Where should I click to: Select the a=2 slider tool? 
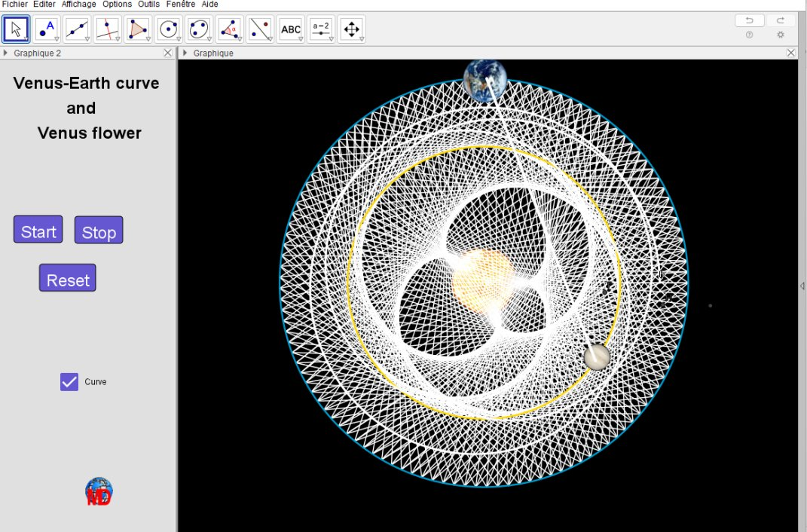[x=321, y=29]
